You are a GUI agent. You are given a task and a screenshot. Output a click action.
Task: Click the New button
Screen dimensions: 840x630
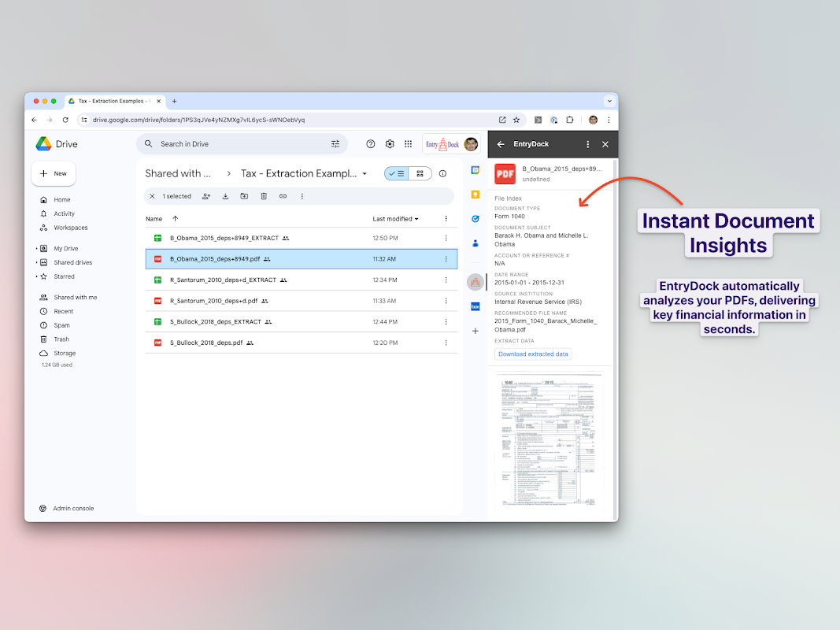click(x=54, y=173)
